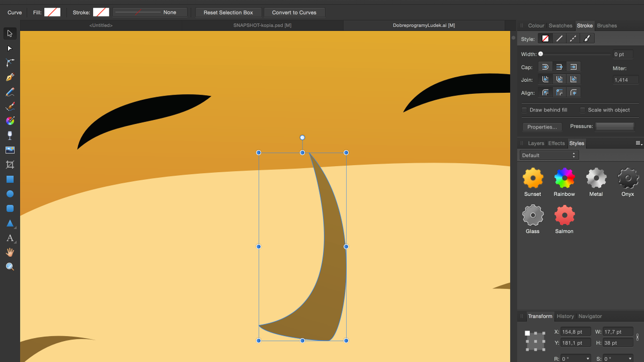644x362 pixels.
Task: Apply the Metal style
Action: pos(596,178)
